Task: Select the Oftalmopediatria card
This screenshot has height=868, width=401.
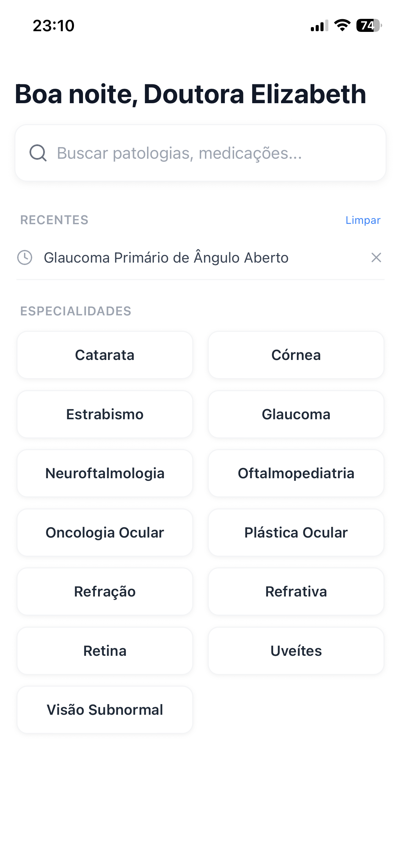Action: coord(296,473)
